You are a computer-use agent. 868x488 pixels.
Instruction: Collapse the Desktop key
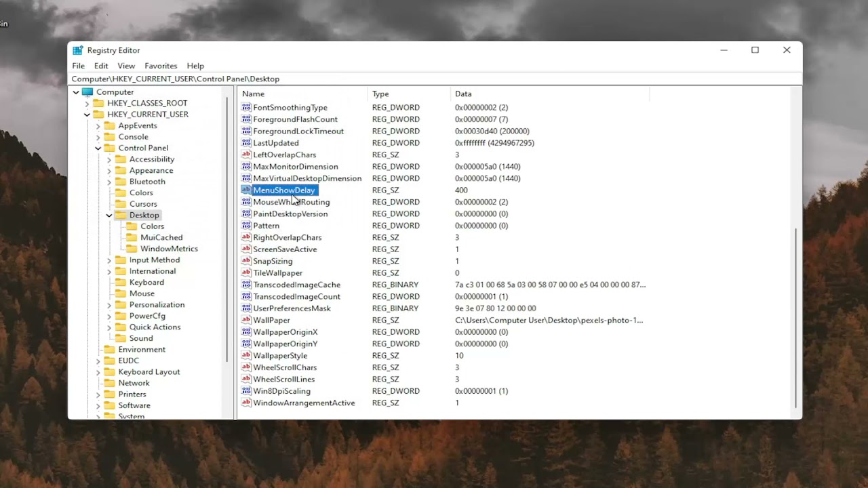tap(108, 216)
